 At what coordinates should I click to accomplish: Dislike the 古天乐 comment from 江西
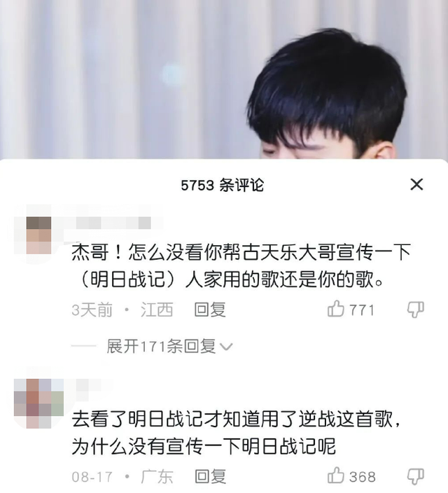pyautogui.click(x=416, y=310)
